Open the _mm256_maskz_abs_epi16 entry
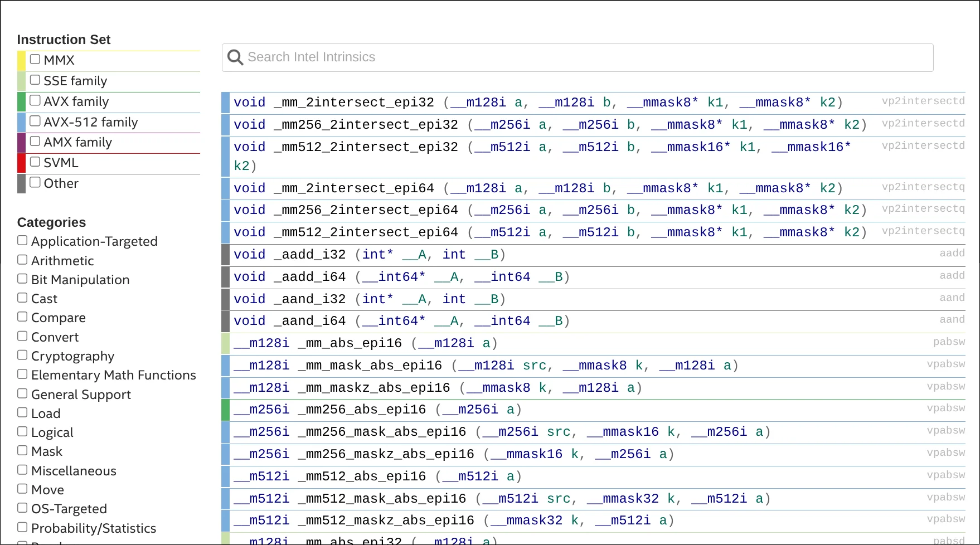 coord(593,454)
